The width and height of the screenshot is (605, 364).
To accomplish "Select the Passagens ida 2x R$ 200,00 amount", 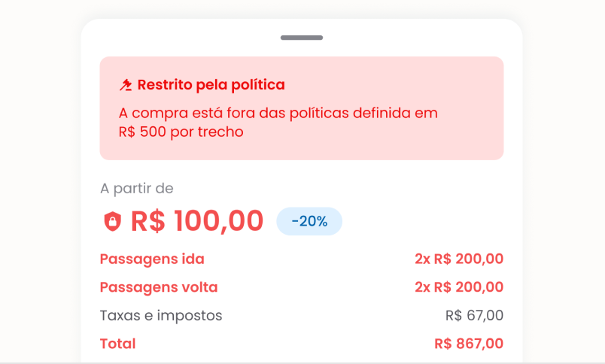I will (x=458, y=259).
